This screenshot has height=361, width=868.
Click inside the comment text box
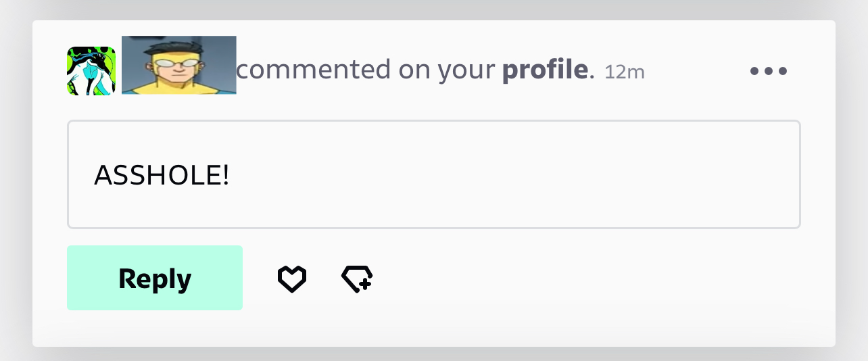[434, 174]
